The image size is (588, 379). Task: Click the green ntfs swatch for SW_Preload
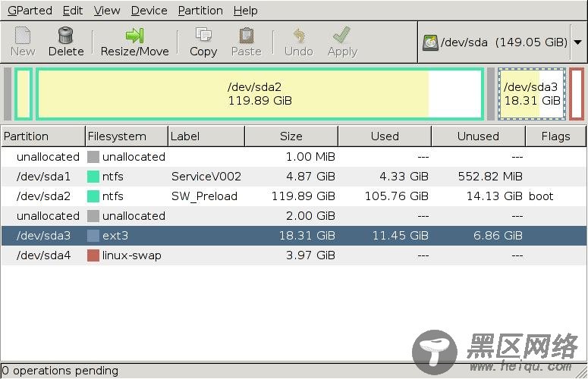93,196
